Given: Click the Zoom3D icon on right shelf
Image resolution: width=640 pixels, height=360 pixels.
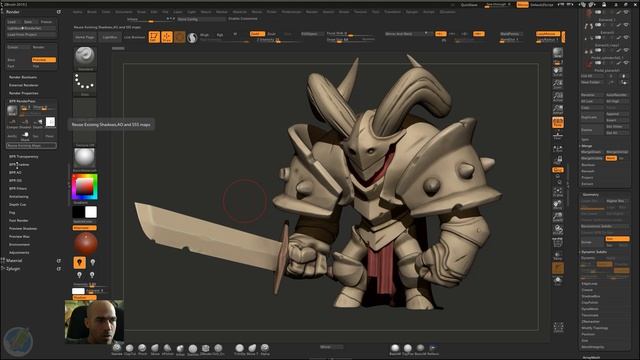Looking at the screenshot, I should [558, 217].
